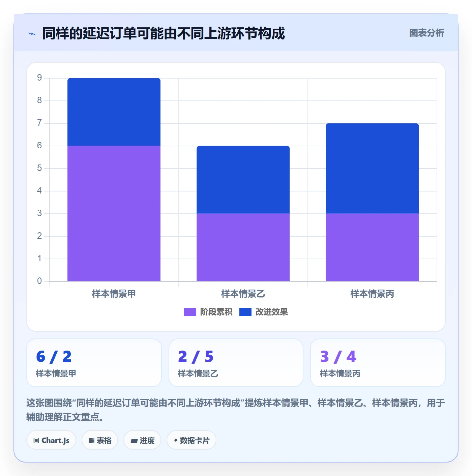Click the lightning icon beside the title

pos(32,34)
